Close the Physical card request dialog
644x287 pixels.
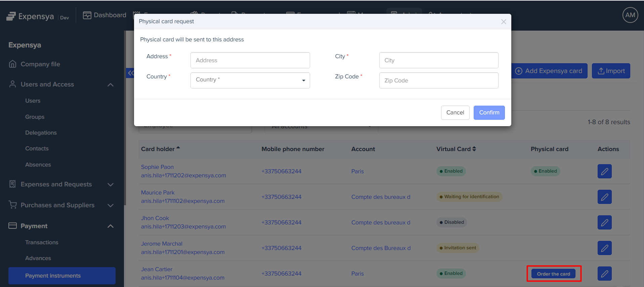click(x=503, y=22)
